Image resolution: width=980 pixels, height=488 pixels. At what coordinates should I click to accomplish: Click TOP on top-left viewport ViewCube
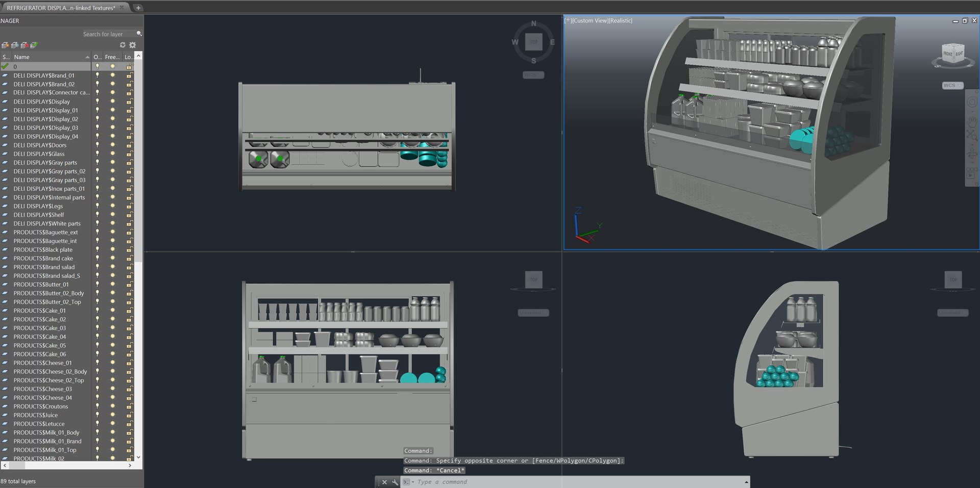point(534,42)
